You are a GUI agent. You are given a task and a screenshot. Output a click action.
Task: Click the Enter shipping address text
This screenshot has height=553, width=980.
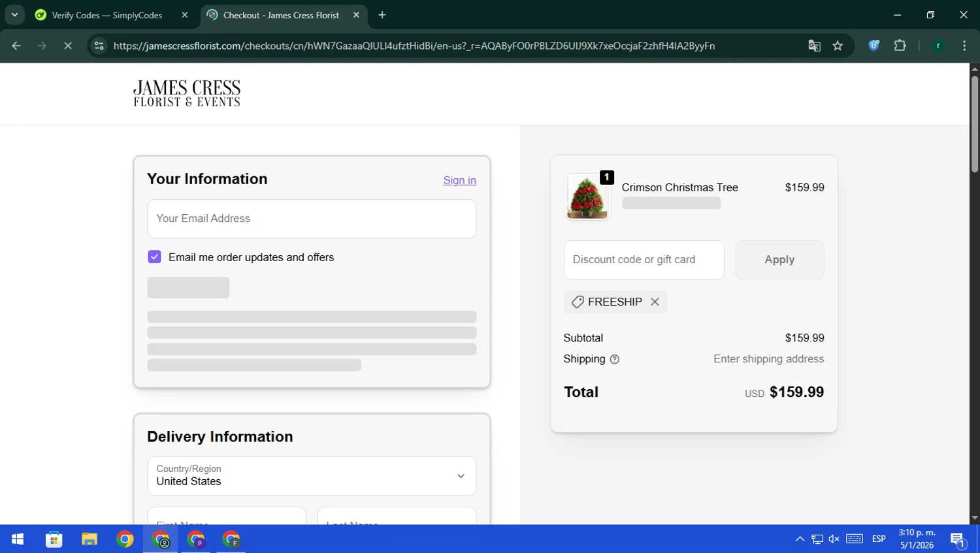coord(768,359)
